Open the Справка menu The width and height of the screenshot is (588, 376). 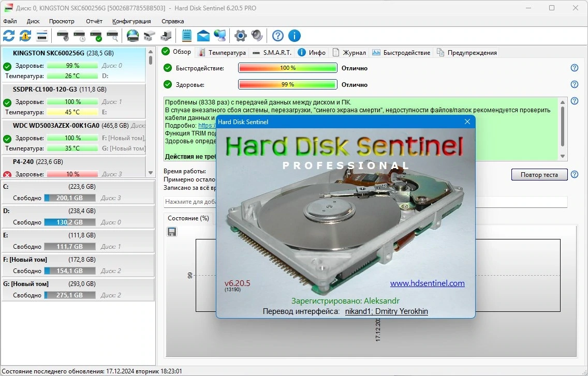click(172, 21)
